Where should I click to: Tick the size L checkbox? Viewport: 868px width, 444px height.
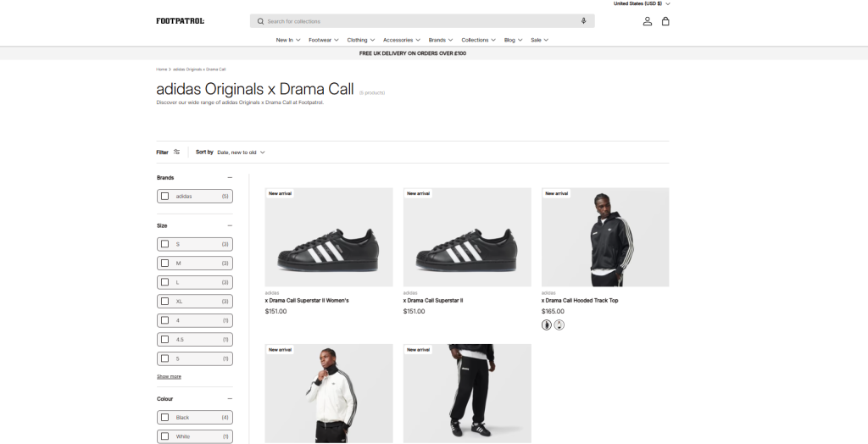tap(165, 282)
